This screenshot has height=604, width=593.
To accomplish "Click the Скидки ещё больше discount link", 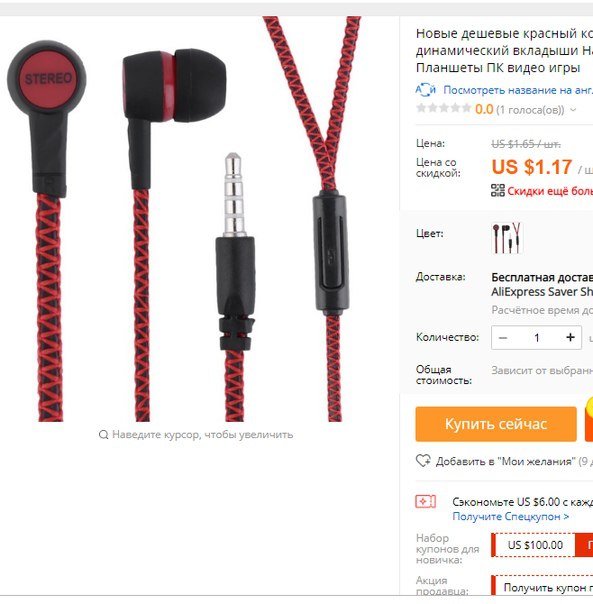I will point(550,191).
